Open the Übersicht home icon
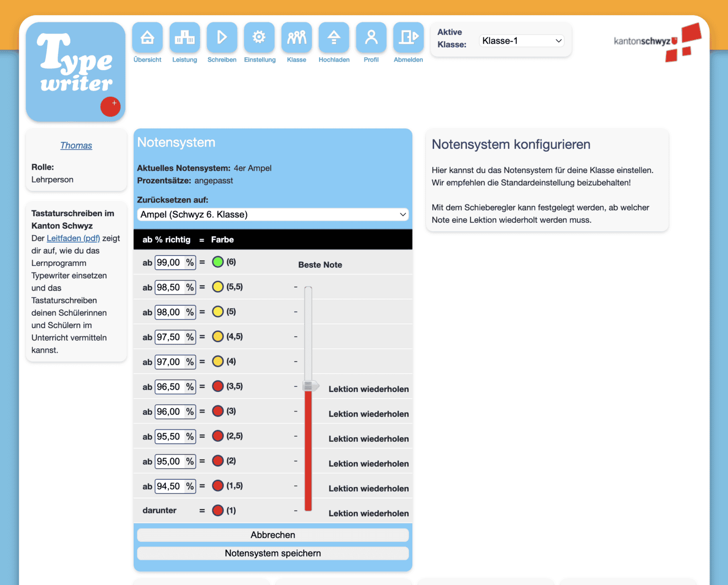Viewport: 728px width, 585px height. tap(147, 37)
